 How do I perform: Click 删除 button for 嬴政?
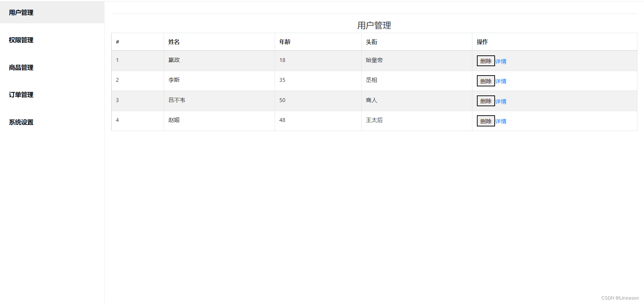[486, 61]
